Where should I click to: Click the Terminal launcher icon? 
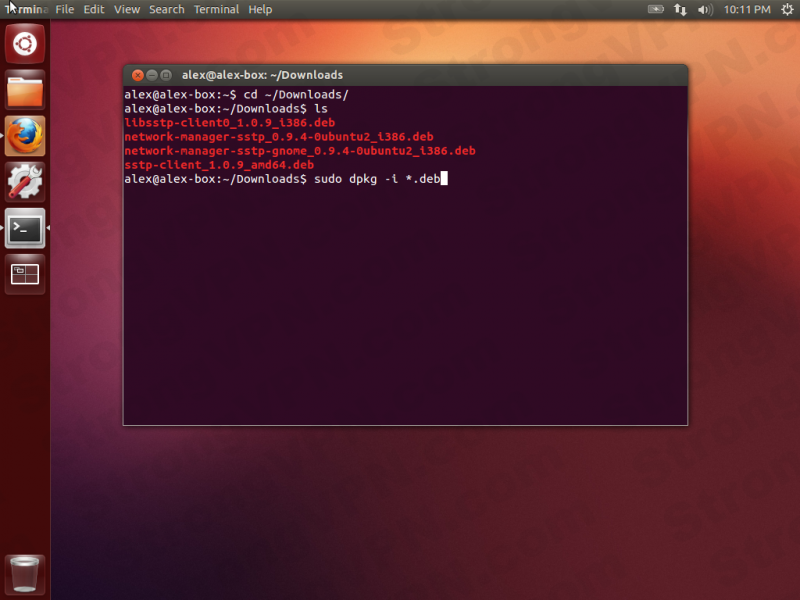pyautogui.click(x=25, y=228)
